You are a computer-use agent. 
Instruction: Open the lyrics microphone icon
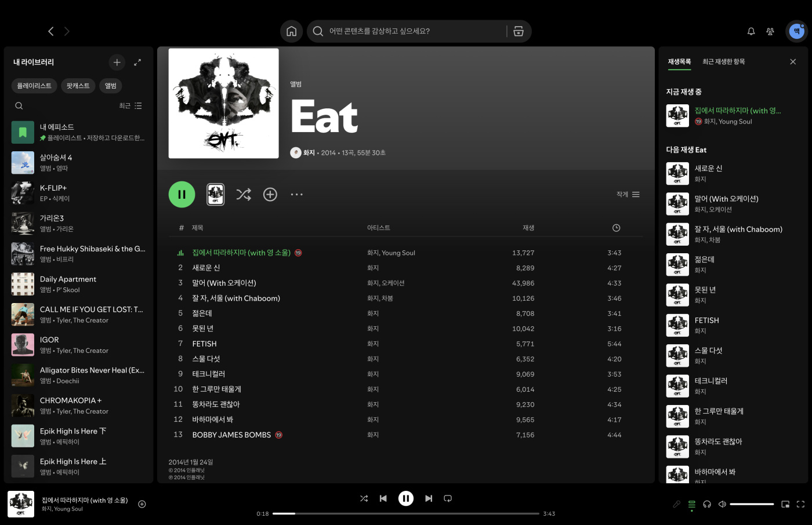(676, 504)
